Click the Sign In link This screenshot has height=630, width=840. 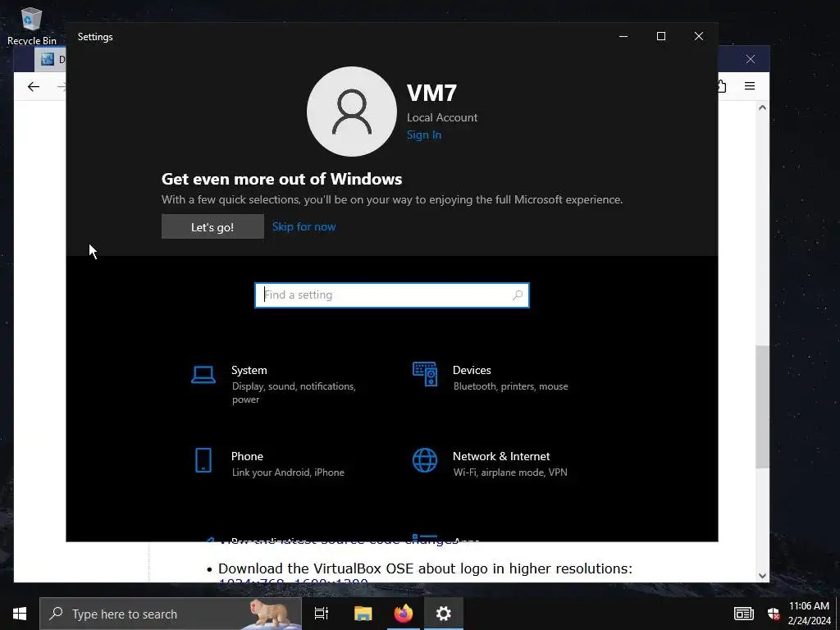click(x=424, y=135)
